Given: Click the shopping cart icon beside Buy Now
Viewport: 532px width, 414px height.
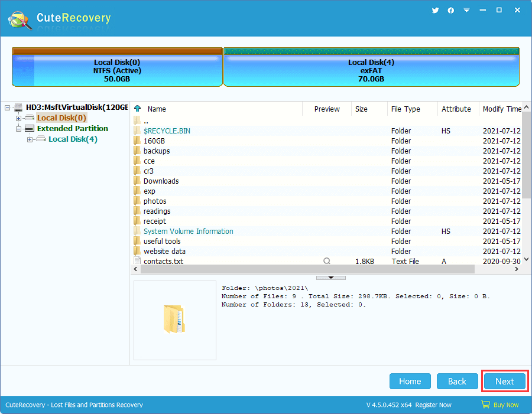Looking at the screenshot, I should click(x=485, y=405).
